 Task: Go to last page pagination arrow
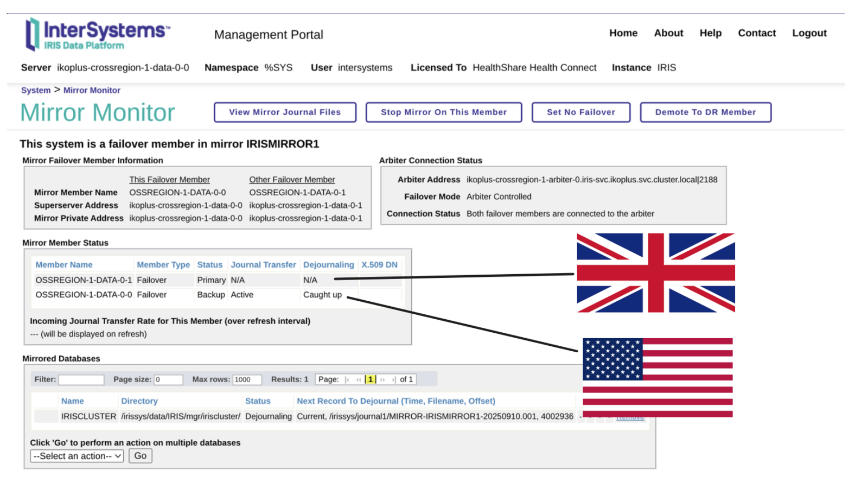pyautogui.click(x=394, y=379)
